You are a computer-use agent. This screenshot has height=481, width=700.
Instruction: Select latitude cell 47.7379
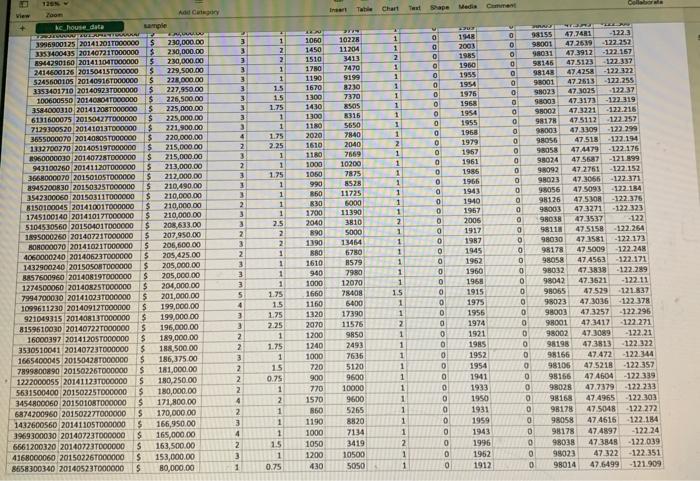597,387
